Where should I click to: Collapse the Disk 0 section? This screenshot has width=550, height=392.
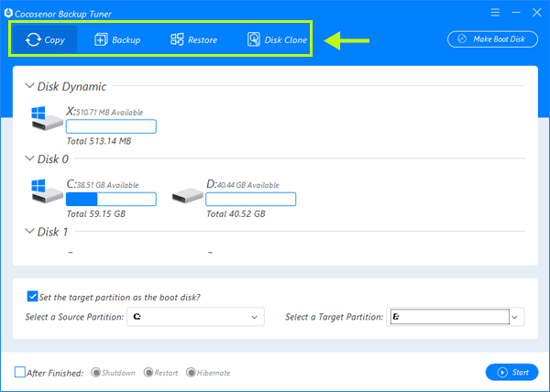click(29, 158)
